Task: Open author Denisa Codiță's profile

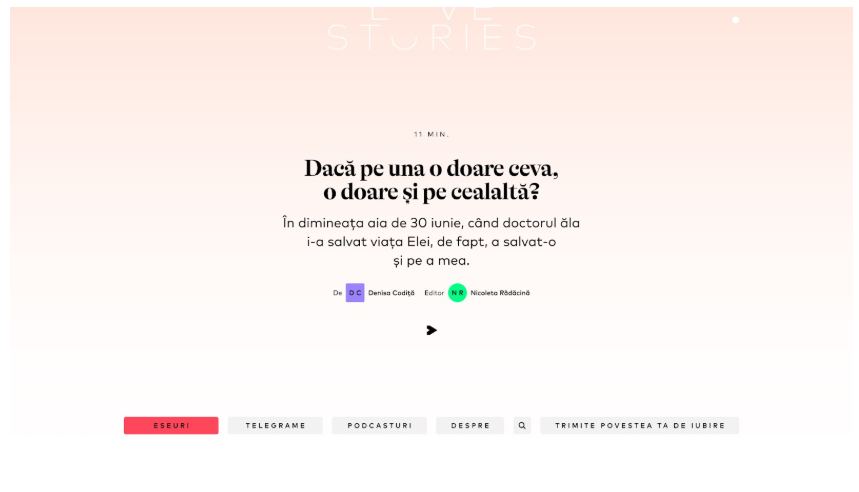Action: [391, 293]
